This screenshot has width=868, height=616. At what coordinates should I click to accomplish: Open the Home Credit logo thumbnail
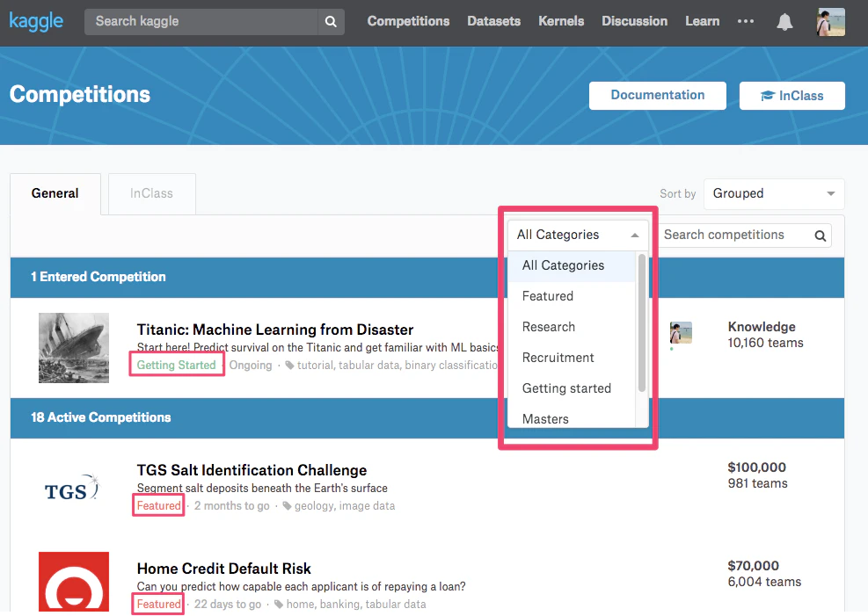(x=74, y=582)
